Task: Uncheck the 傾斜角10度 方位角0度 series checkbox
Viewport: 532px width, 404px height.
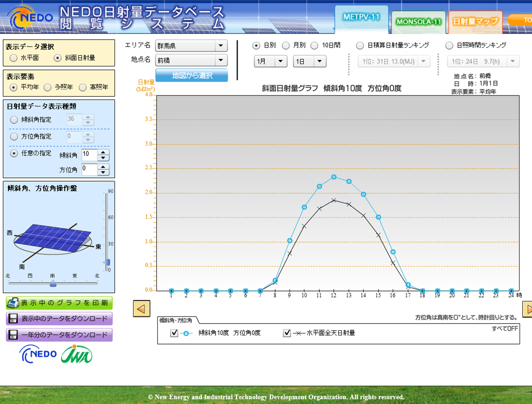Action: [174, 333]
